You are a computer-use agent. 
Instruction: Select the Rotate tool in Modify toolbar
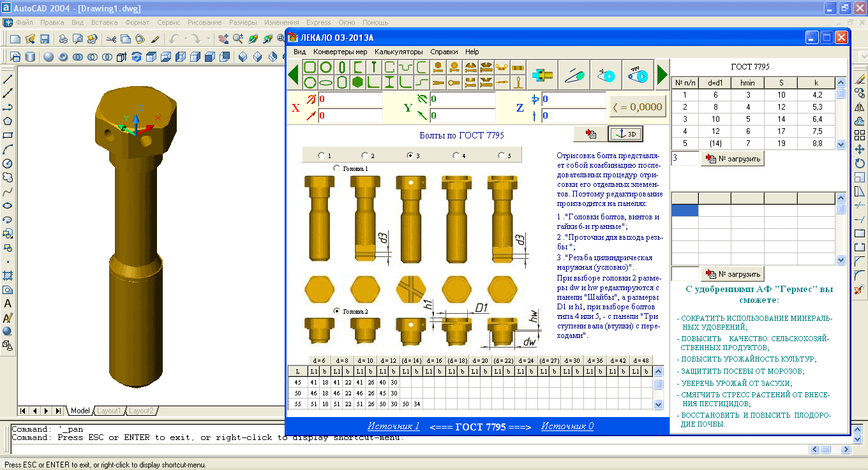pyautogui.click(x=860, y=163)
